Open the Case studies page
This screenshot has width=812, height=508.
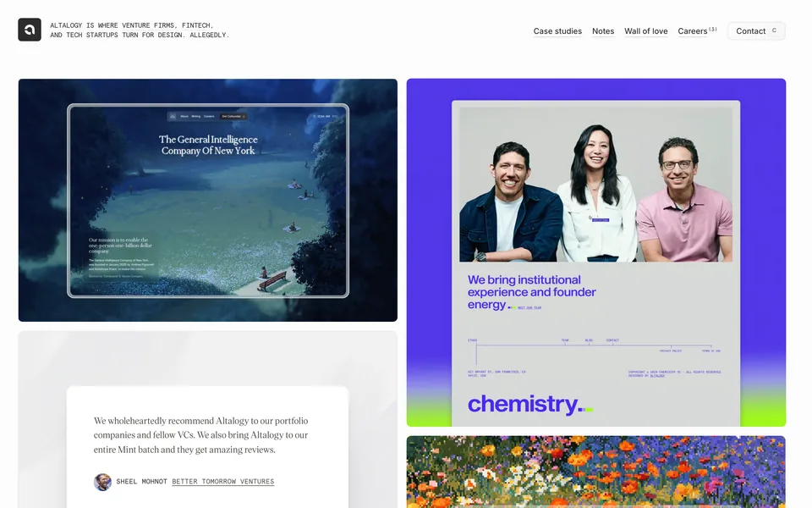coord(557,31)
